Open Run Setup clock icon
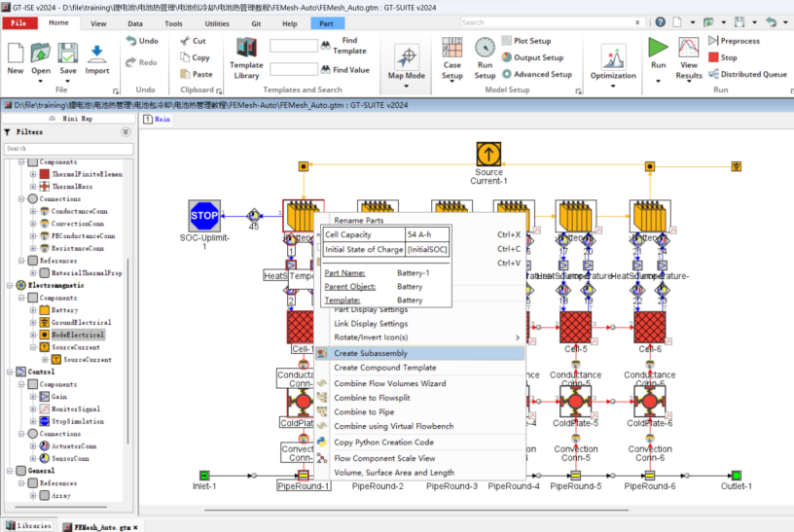The image size is (794, 532). tap(485, 48)
